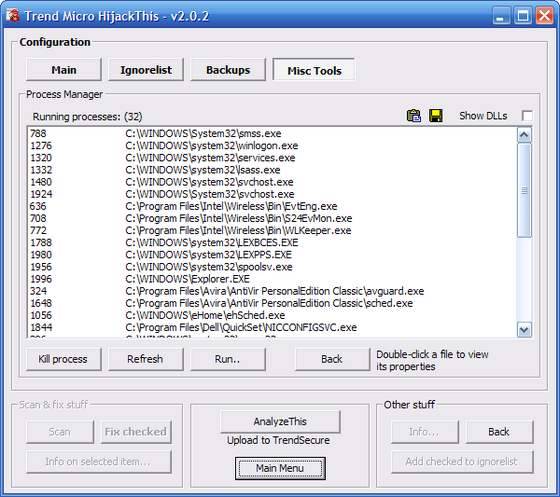Select process 1924 svchost.exe
Screen dimensions: 560x497
[x=272, y=194]
